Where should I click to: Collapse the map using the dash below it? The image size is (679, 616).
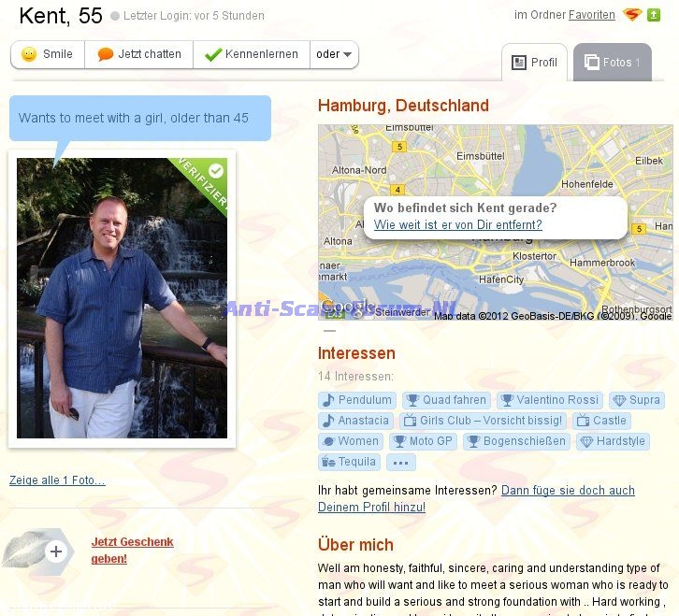click(329, 331)
